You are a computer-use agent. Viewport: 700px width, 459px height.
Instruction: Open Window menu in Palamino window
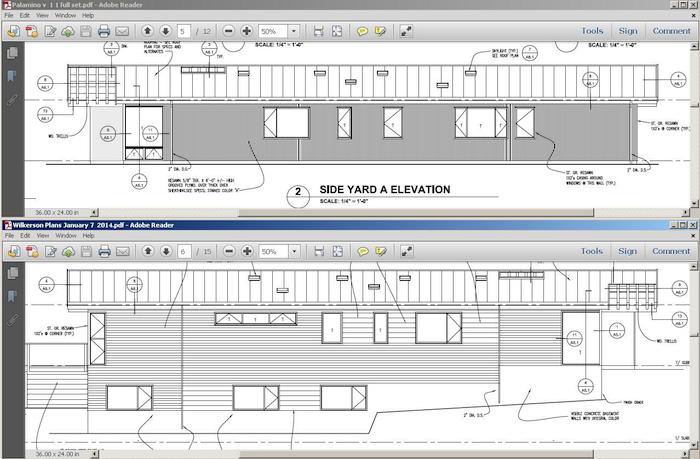click(65, 15)
